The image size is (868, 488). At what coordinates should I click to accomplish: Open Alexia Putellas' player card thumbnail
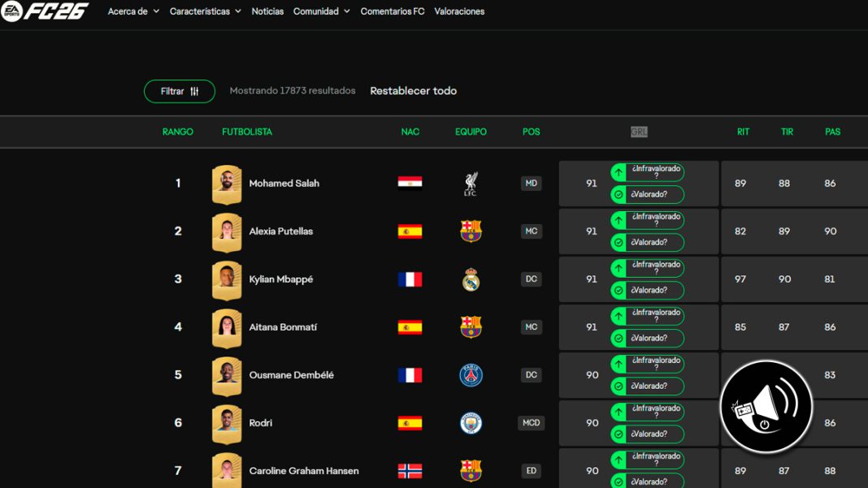point(227,233)
